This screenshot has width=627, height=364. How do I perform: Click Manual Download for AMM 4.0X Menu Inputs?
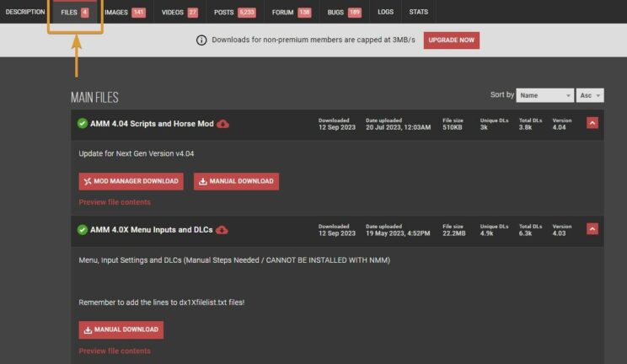[x=121, y=329]
